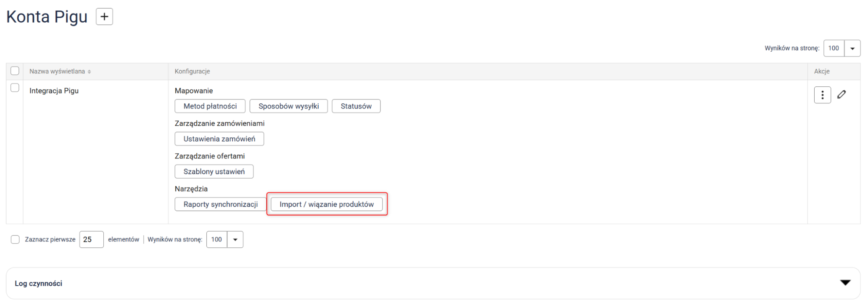Image resolution: width=868 pixels, height=307 pixels.
Task: Click the plus icon to add Pigu account
Action: pos(104,17)
